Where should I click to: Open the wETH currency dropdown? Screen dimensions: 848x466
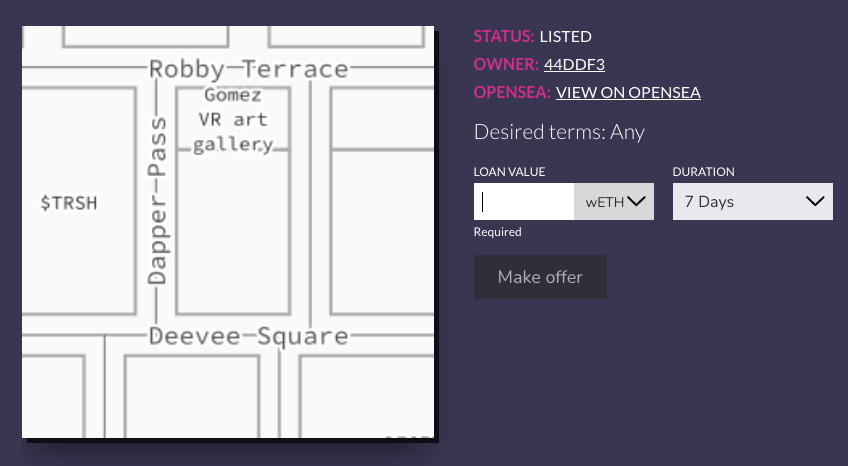pos(614,202)
